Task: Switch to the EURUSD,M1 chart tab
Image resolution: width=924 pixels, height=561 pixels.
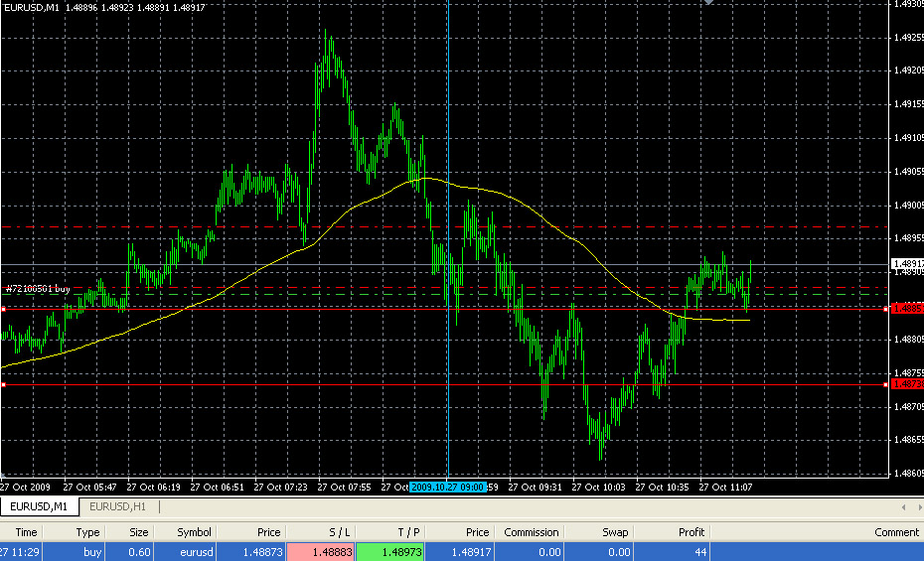Action: 39,506
